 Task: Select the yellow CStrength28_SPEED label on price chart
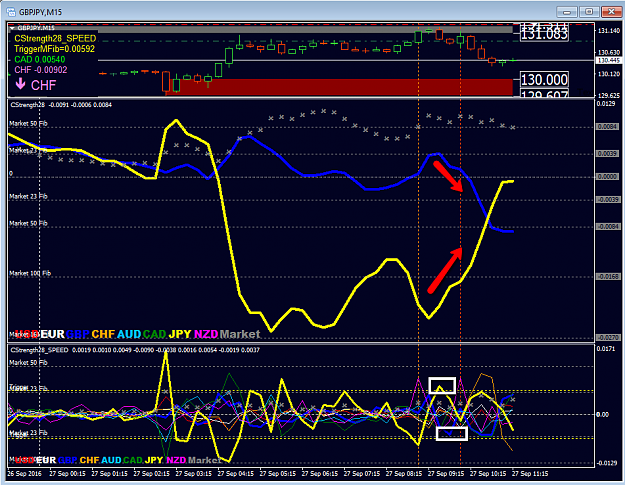coord(55,39)
